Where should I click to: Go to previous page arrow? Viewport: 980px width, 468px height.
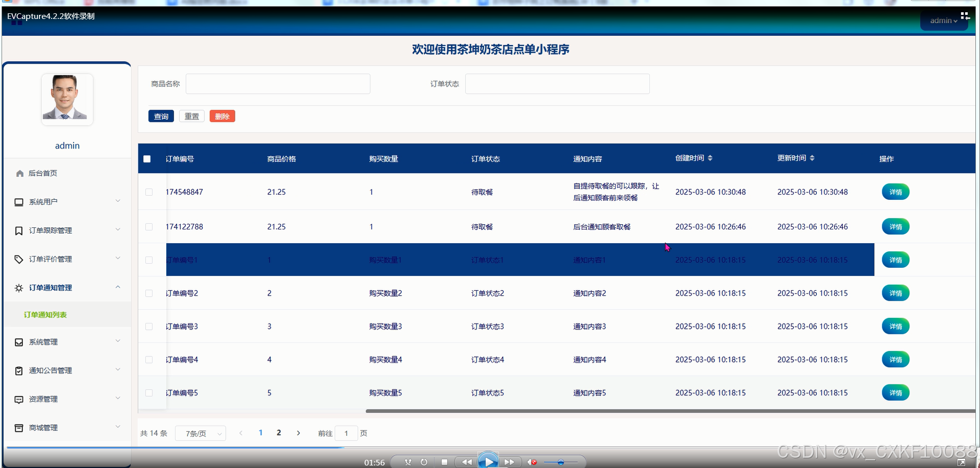pos(241,433)
